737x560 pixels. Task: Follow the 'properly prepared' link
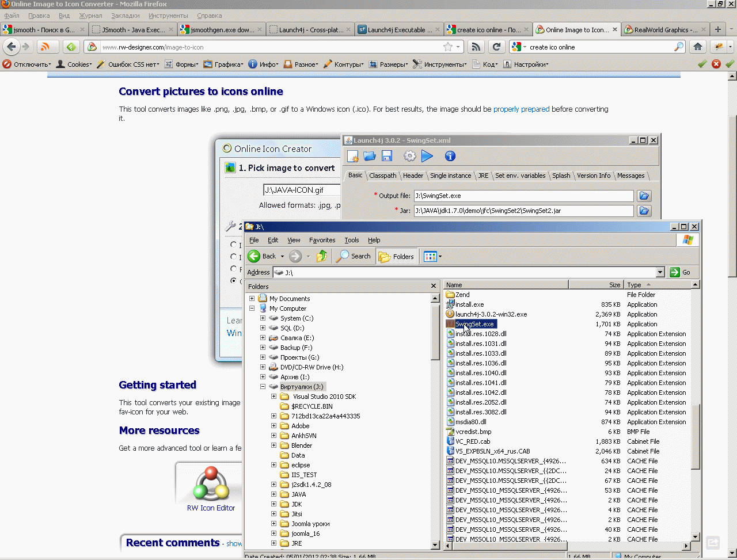coord(522,109)
